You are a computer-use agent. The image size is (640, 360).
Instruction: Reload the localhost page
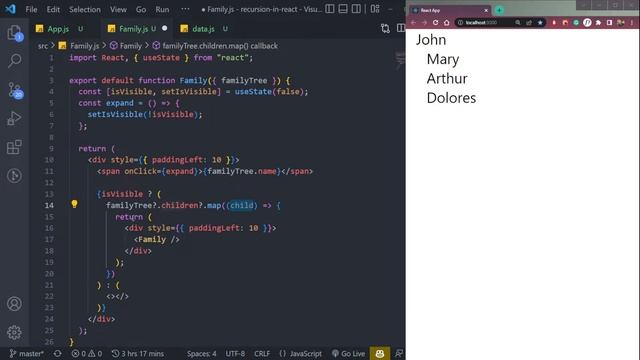pyautogui.click(x=436, y=22)
